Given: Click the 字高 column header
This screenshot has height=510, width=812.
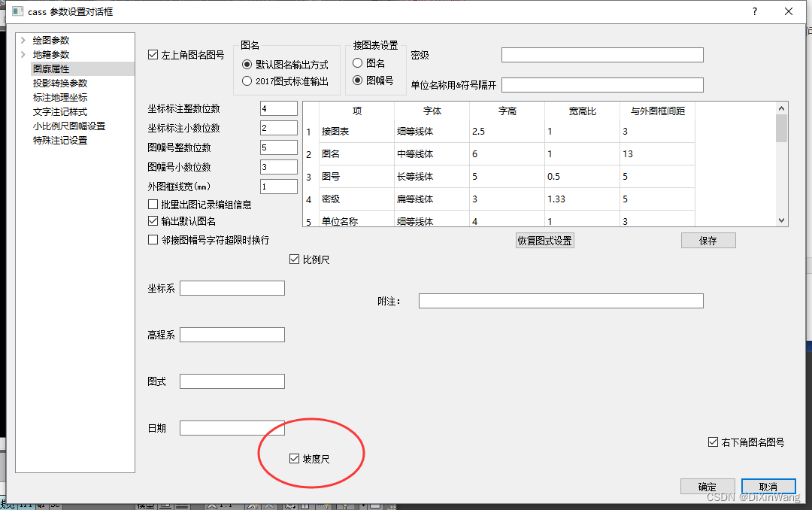Looking at the screenshot, I should 507,111.
